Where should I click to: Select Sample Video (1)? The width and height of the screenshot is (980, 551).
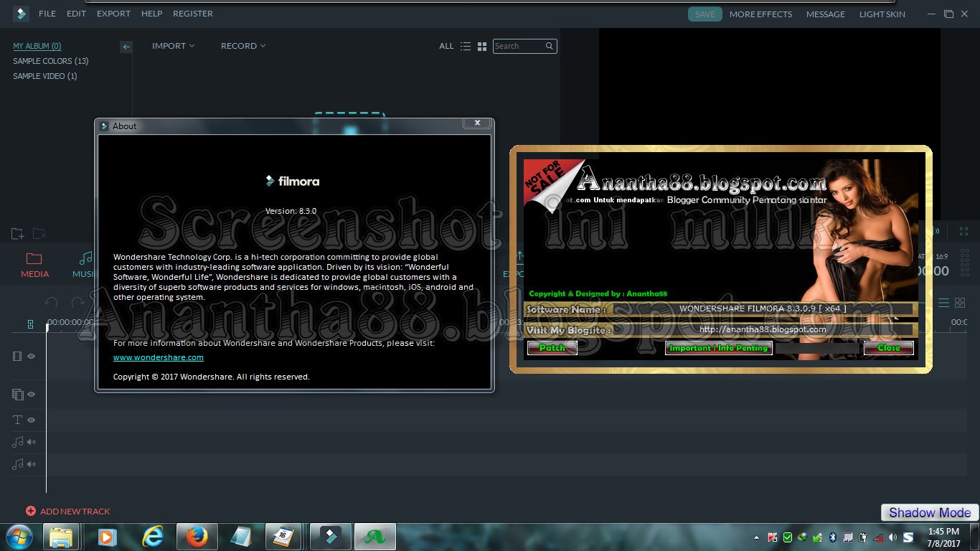pyautogui.click(x=44, y=76)
